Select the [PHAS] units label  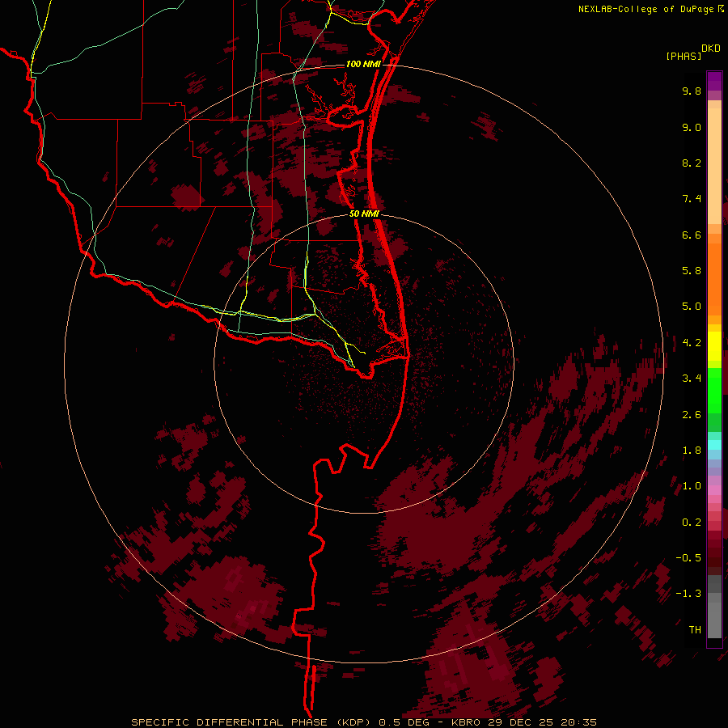(684, 57)
